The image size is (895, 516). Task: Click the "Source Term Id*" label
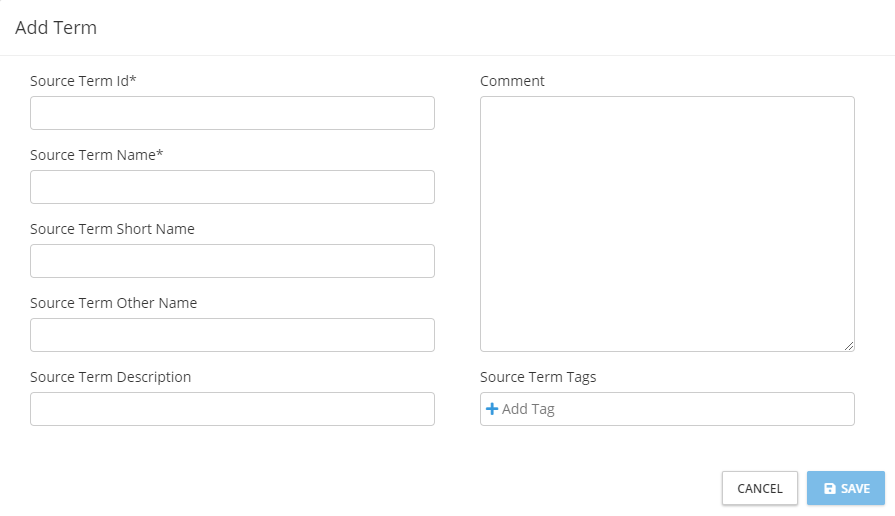(x=83, y=81)
